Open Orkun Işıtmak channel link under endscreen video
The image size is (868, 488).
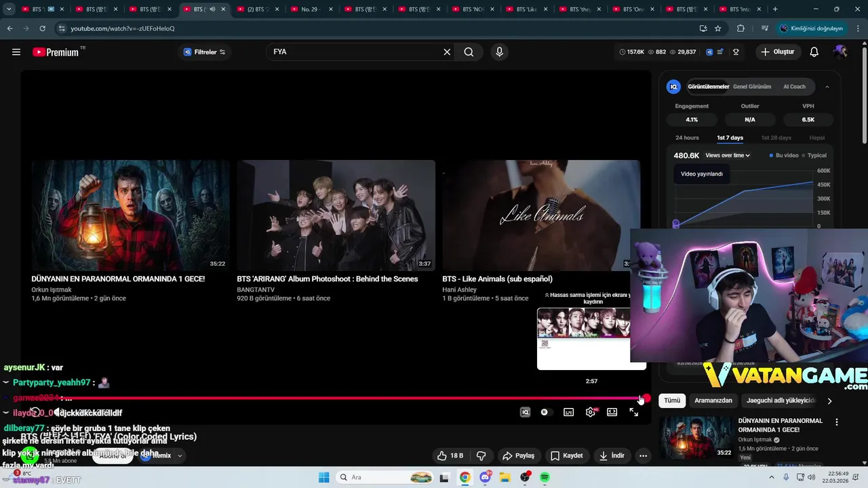coord(51,289)
